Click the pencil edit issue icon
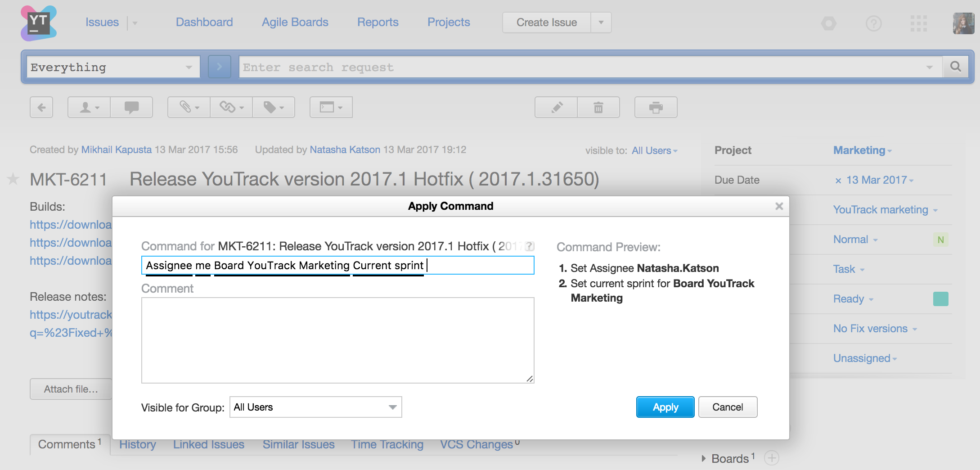Screen dimensions: 980x470 pyautogui.click(x=556, y=108)
